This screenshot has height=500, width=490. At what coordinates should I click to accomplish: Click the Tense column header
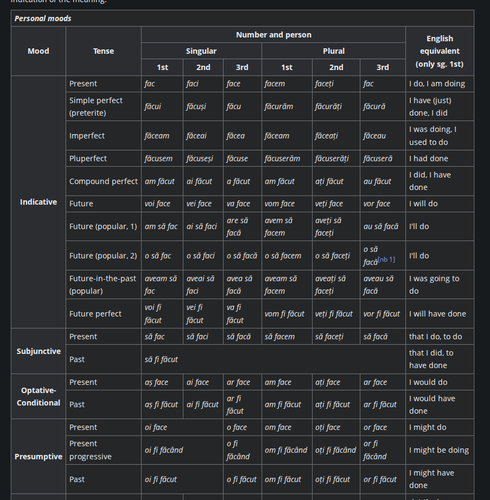click(x=103, y=51)
